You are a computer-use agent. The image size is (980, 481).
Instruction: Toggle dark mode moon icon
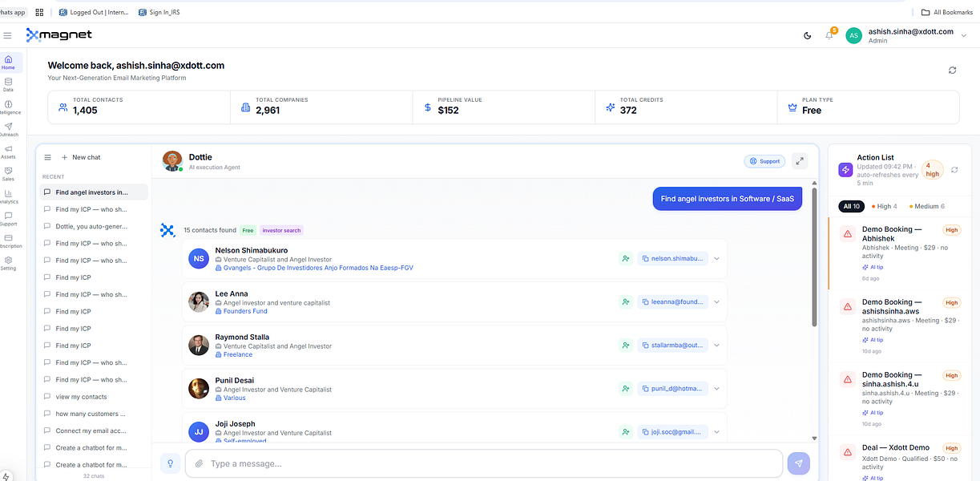tap(807, 35)
